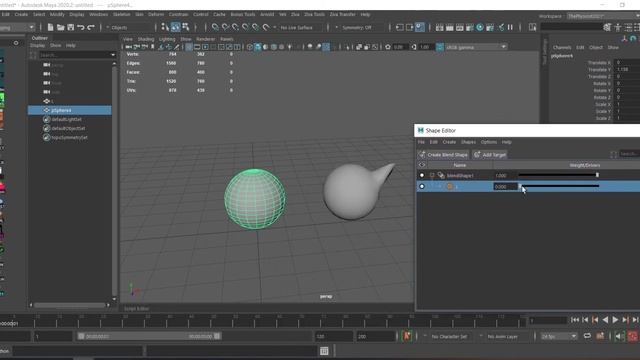Toggle visibility dot for selected target row

tap(422, 186)
